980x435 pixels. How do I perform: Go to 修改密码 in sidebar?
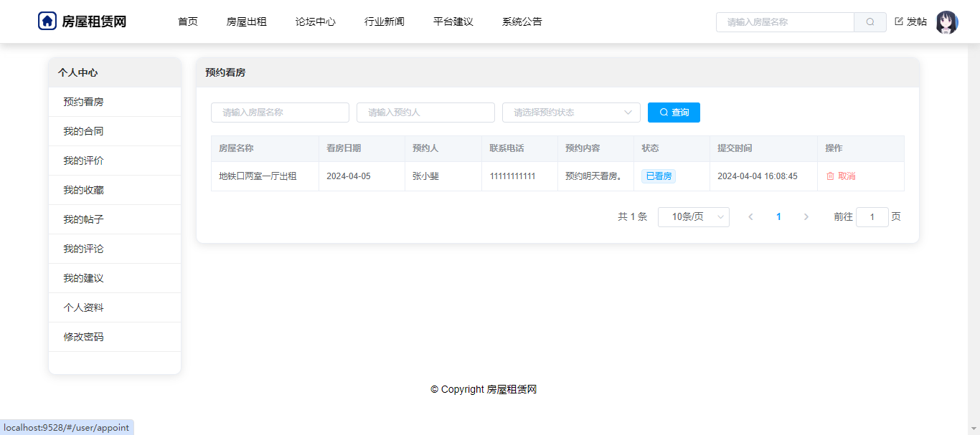pyautogui.click(x=83, y=338)
